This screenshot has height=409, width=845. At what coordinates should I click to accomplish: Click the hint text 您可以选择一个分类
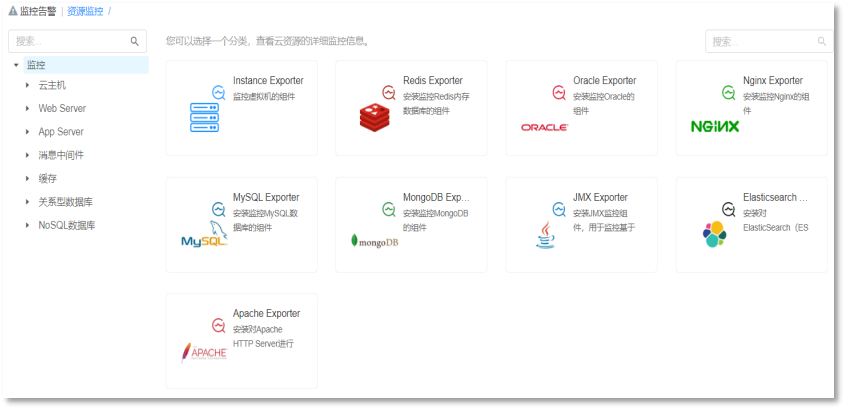268,41
